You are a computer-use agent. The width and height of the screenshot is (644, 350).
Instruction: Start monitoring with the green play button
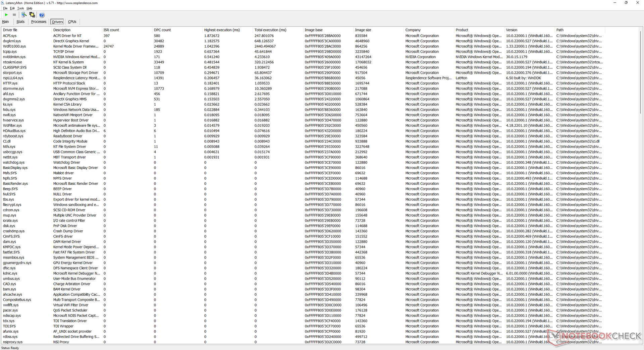tap(6, 15)
